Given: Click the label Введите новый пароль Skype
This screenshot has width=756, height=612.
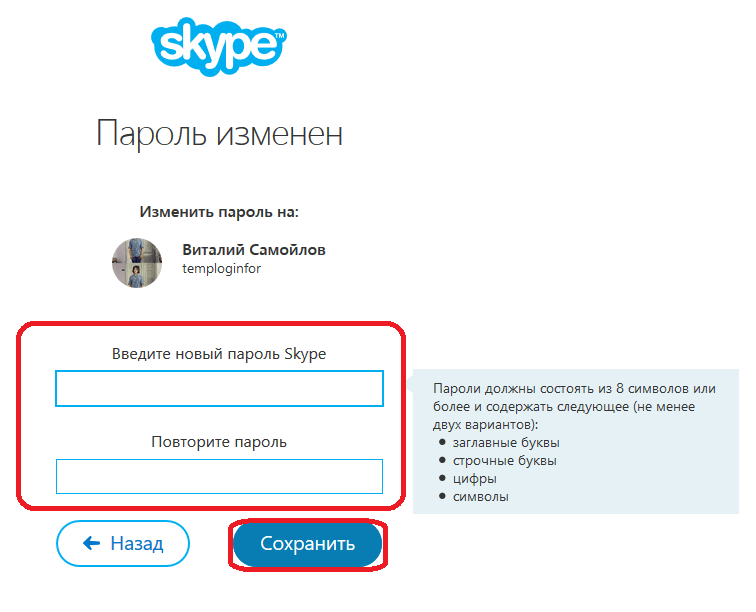Looking at the screenshot, I should tap(219, 354).
